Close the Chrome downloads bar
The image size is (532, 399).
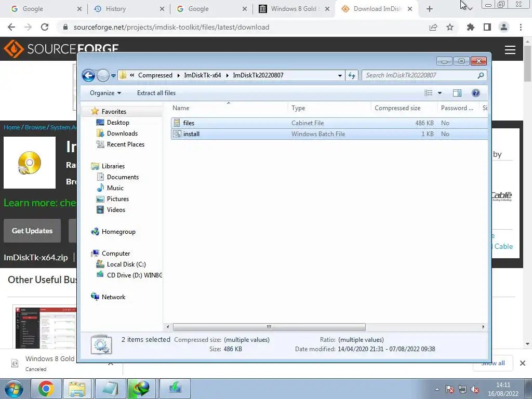pyautogui.click(x=523, y=363)
